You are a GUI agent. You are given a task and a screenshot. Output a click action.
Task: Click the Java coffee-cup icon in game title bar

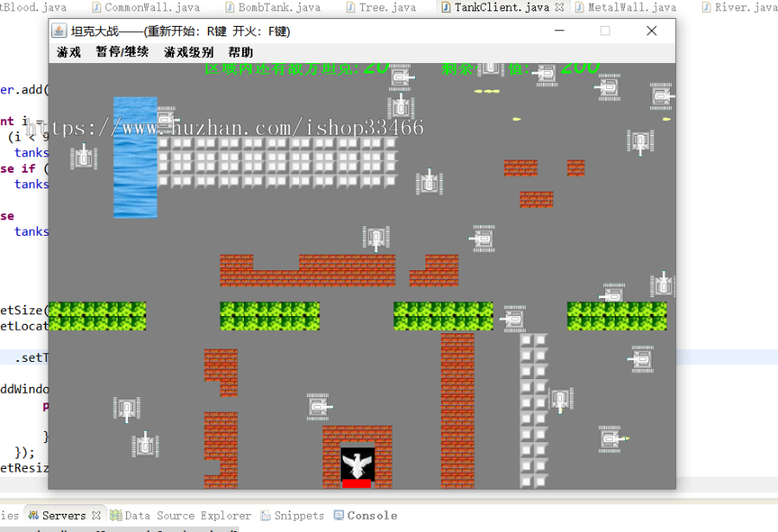pyautogui.click(x=59, y=31)
